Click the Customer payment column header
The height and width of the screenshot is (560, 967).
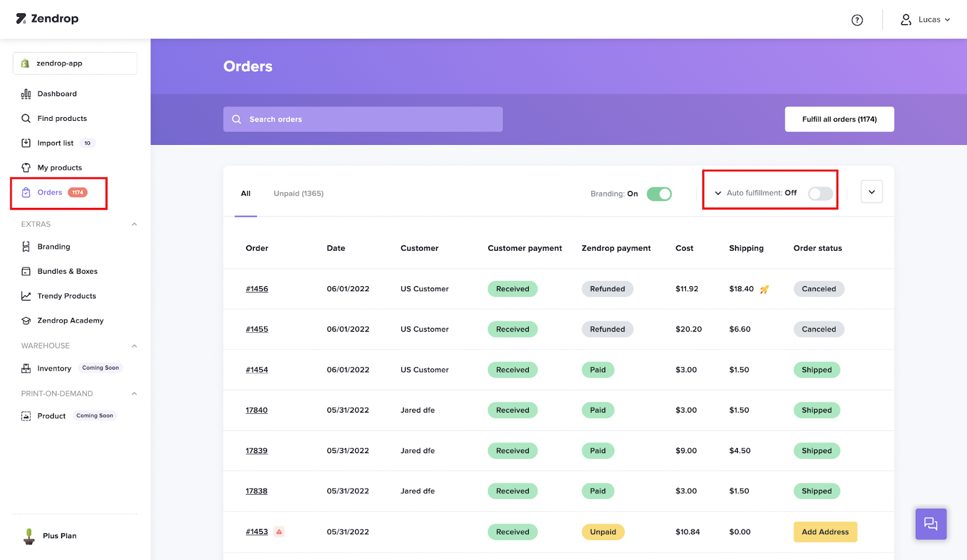coord(525,248)
